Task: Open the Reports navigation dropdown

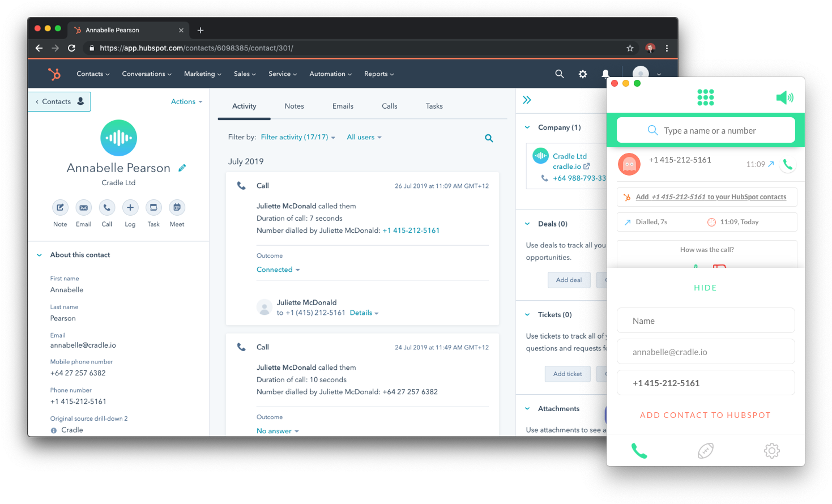Action: click(x=379, y=74)
